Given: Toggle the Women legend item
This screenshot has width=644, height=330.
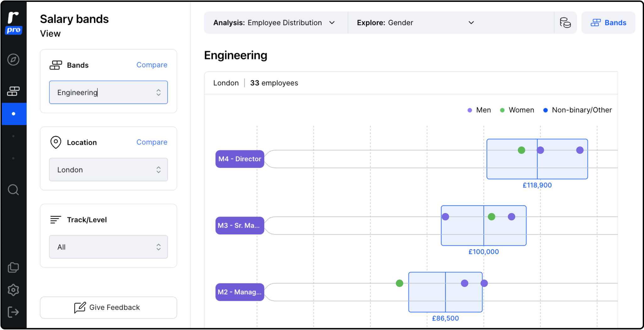Looking at the screenshot, I should 517,110.
